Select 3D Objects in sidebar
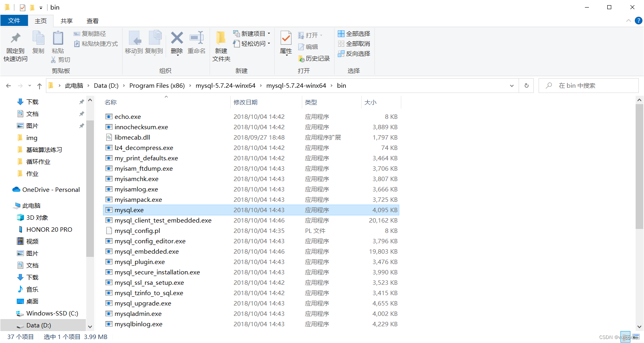 [x=32, y=218]
